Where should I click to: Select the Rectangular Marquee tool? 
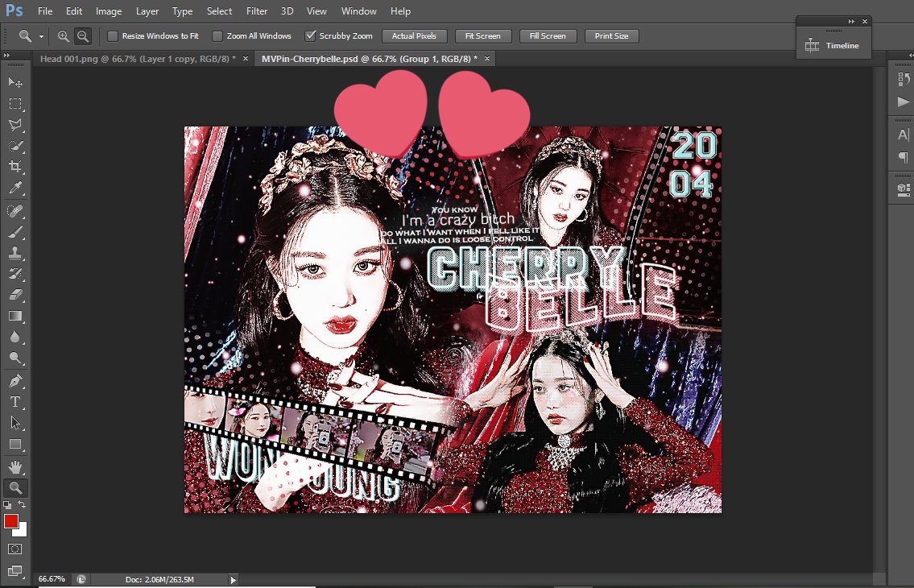click(x=15, y=104)
